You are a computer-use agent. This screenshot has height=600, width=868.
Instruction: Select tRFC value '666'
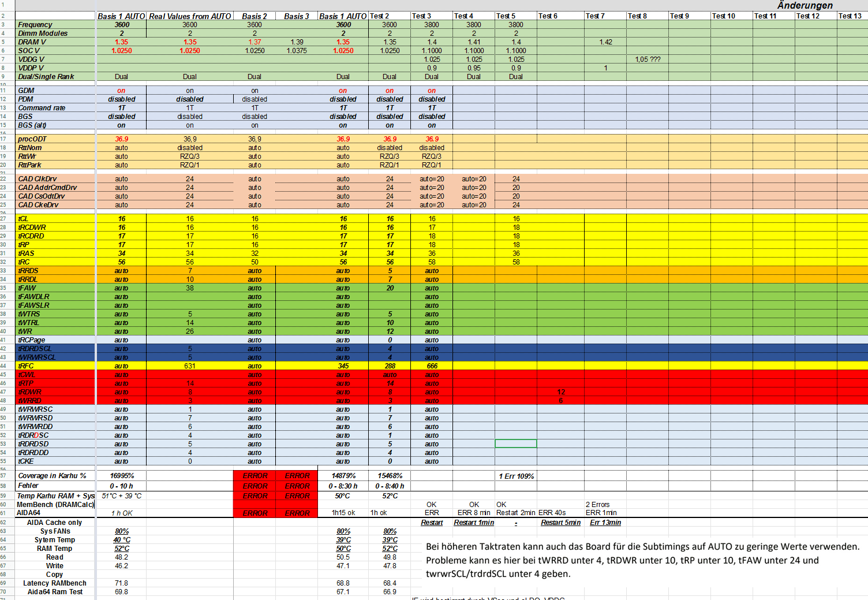click(x=432, y=366)
